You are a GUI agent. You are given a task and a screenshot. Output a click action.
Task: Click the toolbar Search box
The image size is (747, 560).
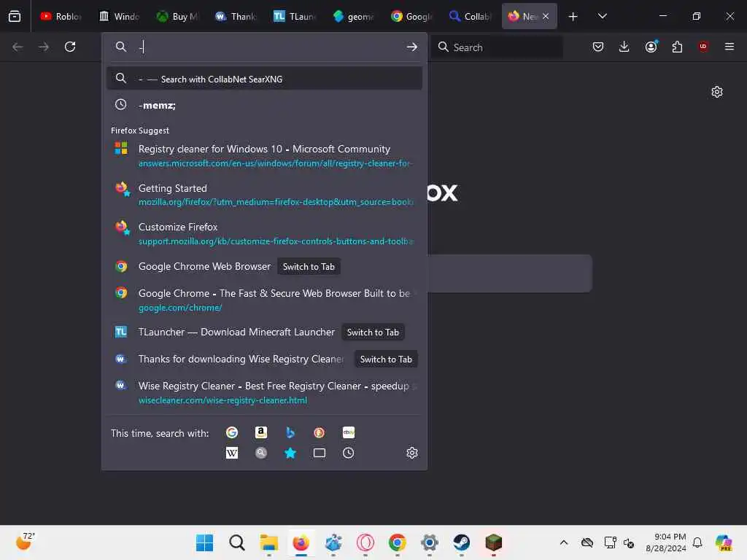point(497,47)
